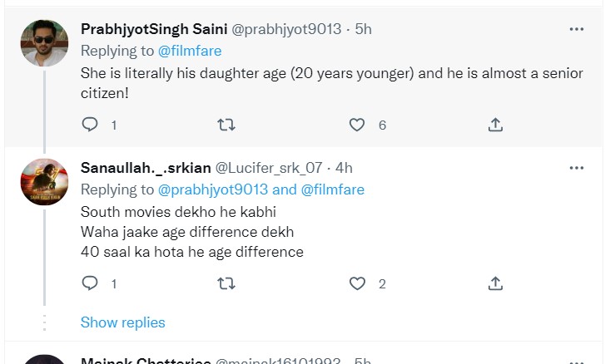The width and height of the screenshot is (605, 364).
Task: Retweet PrabhjyotSingh Saini's tweet
Action: [226, 125]
